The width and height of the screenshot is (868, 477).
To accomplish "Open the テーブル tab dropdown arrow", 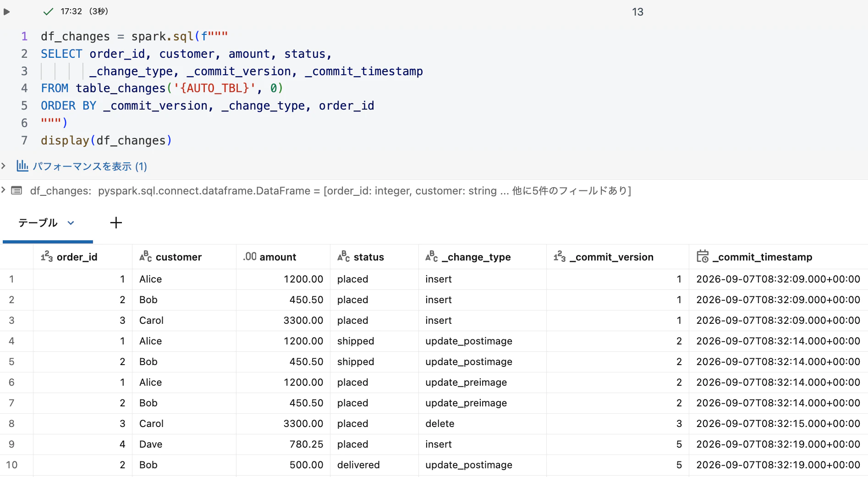I will (71, 223).
